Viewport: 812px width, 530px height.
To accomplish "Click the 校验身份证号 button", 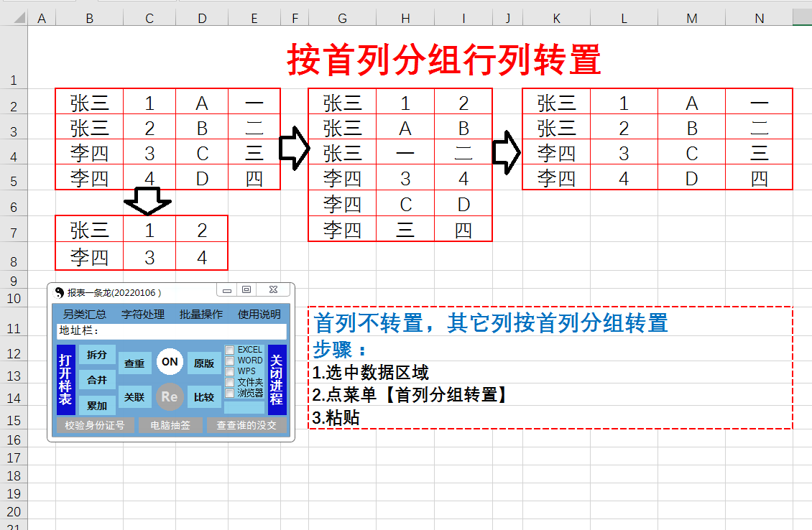I will (x=96, y=425).
